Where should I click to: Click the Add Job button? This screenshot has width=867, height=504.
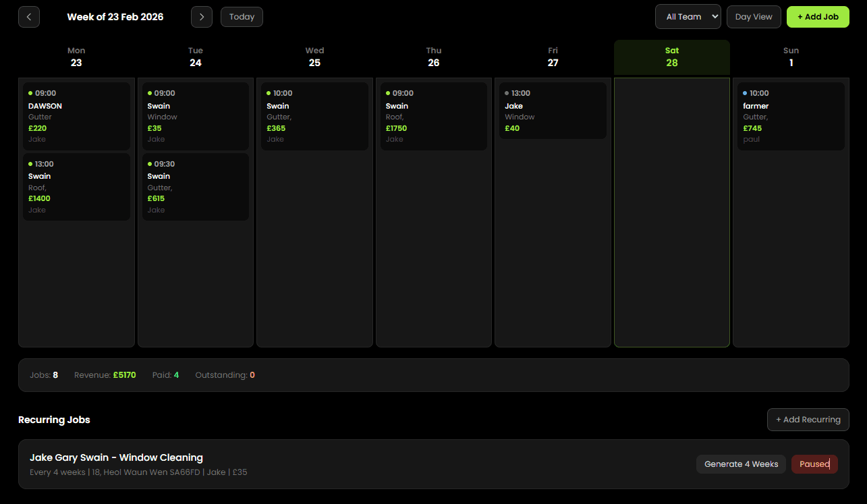coord(818,17)
